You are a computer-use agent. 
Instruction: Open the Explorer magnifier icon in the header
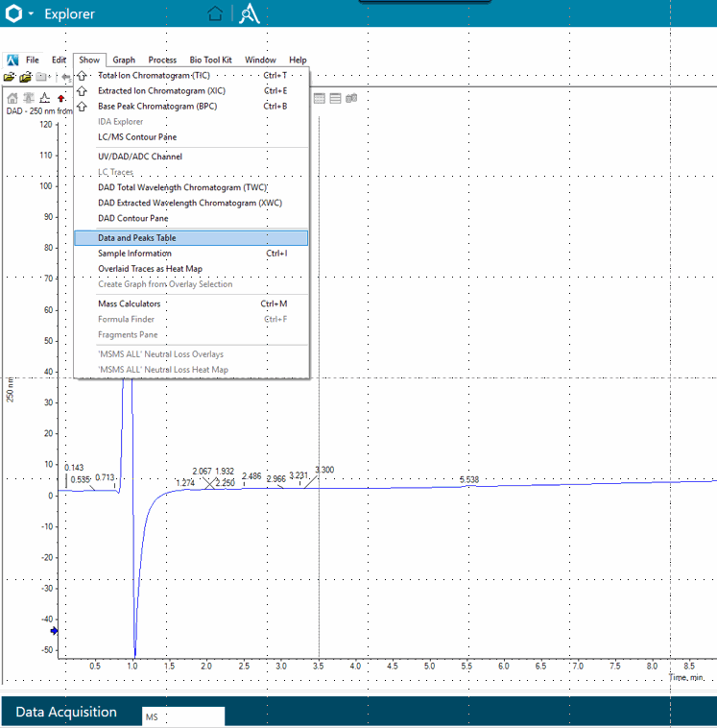tap(250, 14)
